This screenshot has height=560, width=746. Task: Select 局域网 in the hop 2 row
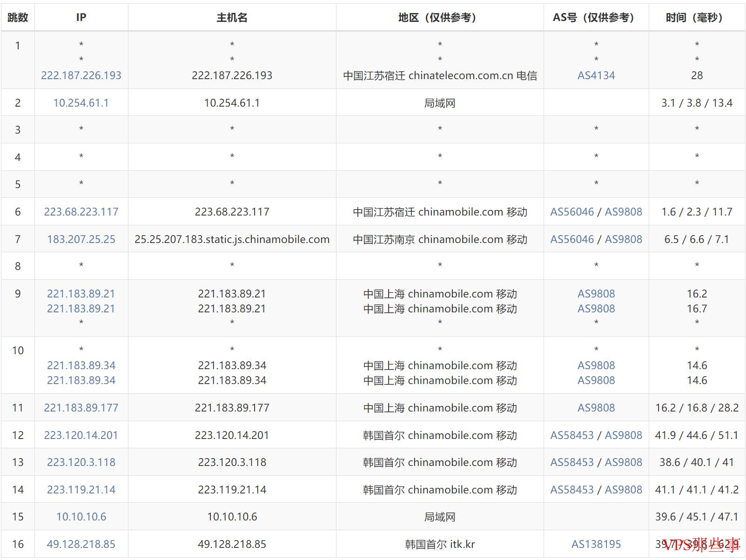click(x=440, y=103)
